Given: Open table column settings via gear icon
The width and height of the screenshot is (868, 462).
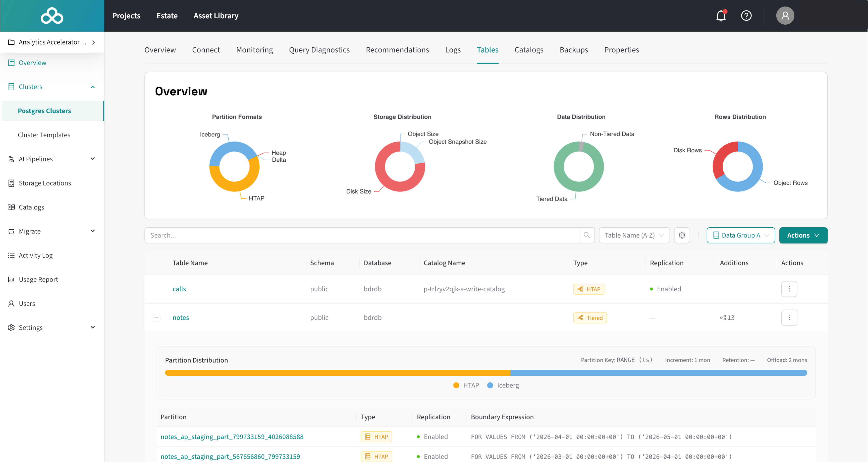Looking at the screenshot, I should 682,235.
